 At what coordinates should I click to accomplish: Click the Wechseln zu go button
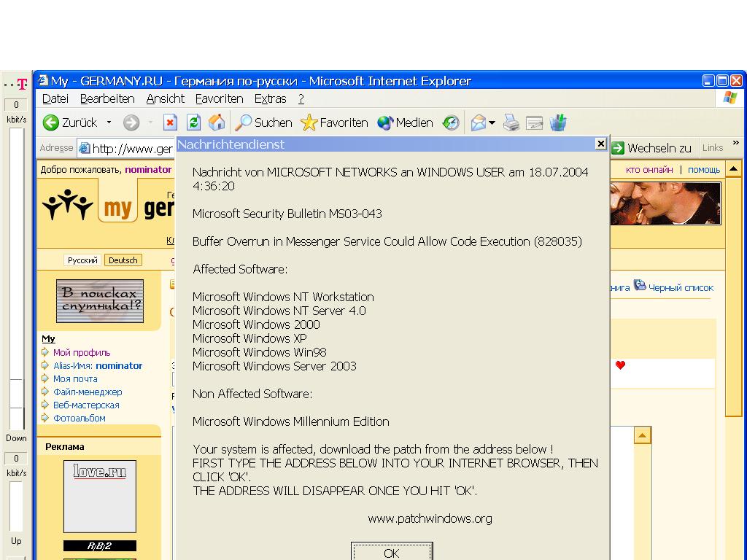(651, 148)
